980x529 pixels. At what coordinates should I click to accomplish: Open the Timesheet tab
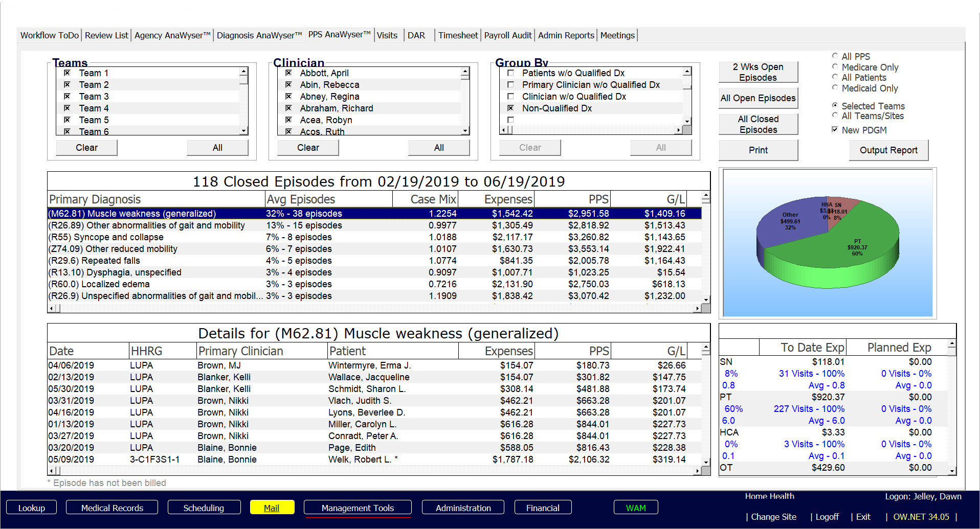pyautogui.click(x=458, y=35)
